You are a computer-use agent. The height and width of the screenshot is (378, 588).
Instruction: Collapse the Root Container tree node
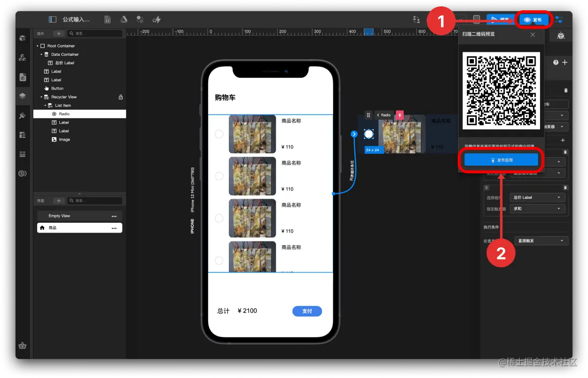(38, 46)
